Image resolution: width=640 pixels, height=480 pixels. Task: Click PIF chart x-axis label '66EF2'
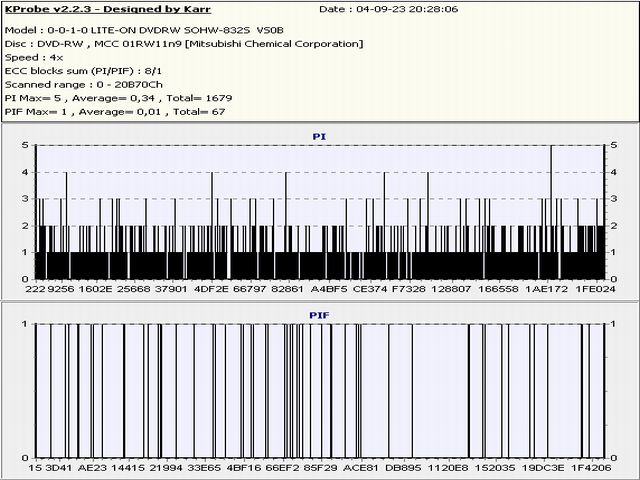282,468
